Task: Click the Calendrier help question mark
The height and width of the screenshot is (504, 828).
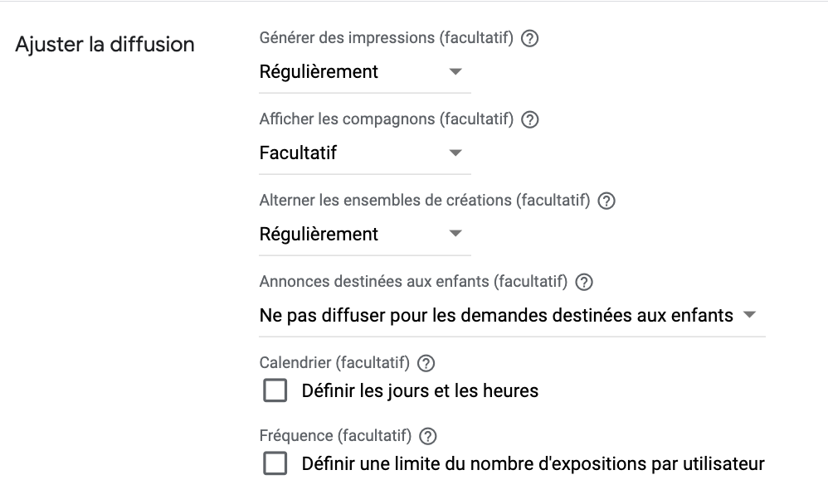Action: 426,363
